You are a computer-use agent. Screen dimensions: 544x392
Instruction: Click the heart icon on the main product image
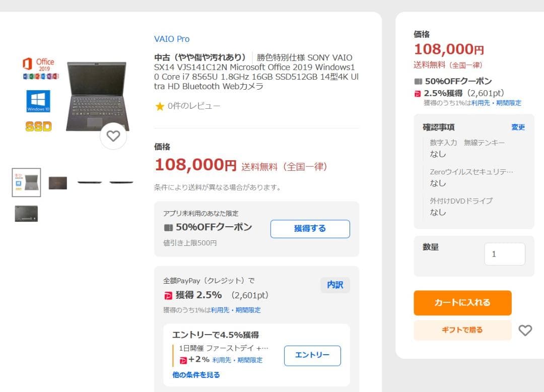tap(113, 135)
